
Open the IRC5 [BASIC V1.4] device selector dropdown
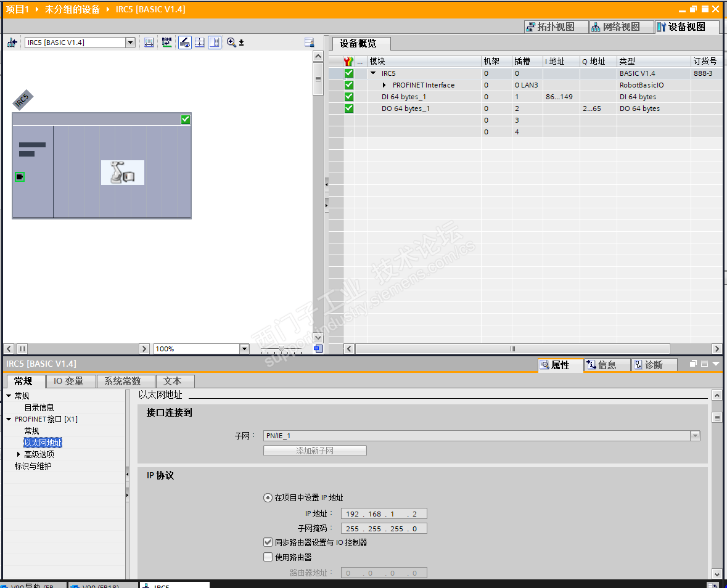(130, 43)
